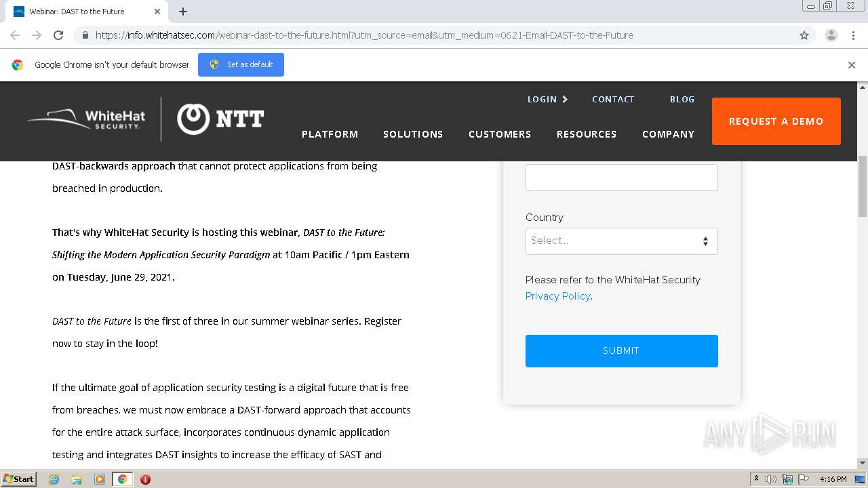The height and width of the screenshot is (488, 868).
Task: Open the CUSTOMERS menu
Action: [x=500, y=134]
